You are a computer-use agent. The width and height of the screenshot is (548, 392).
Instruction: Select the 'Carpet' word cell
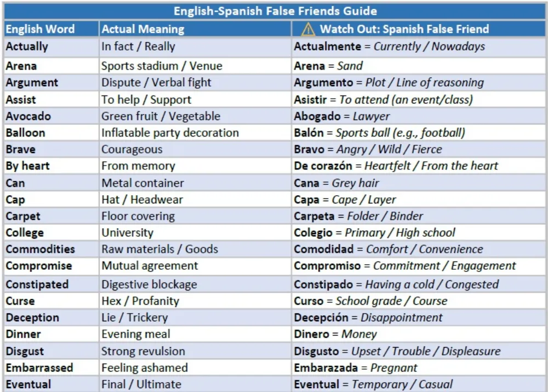click(x=52, y=216)
